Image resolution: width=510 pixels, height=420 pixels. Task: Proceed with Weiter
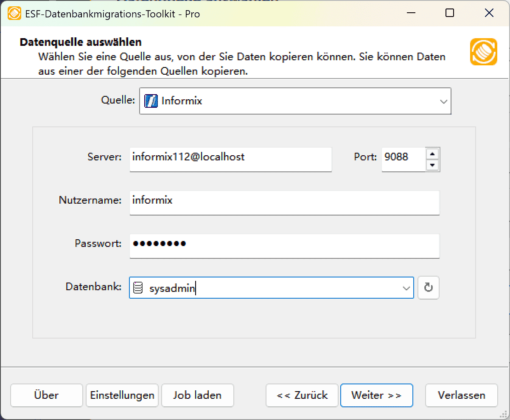click(x=376, y=395)
